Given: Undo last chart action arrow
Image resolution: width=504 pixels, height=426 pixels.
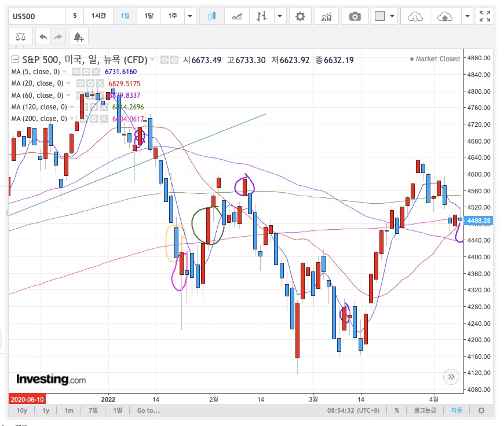Looking at the screenshot, I should 43,37.
